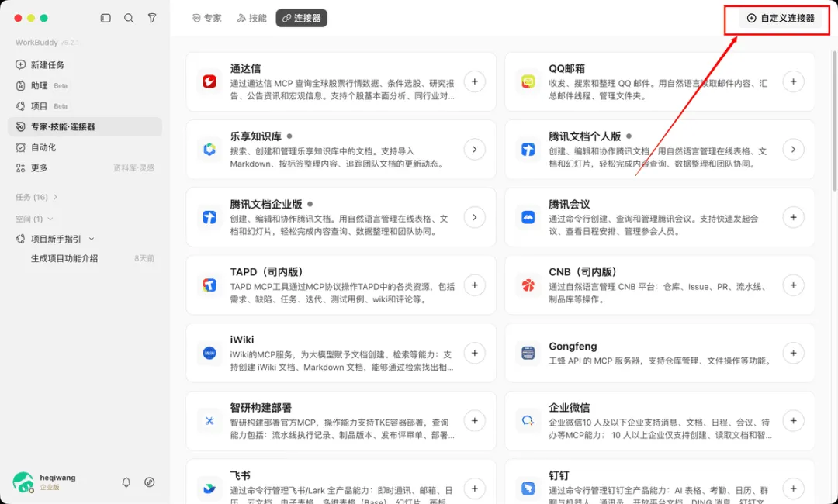The image size is (838, 504).
Task: Open 自动化 in sidebar
Action: 85,147
